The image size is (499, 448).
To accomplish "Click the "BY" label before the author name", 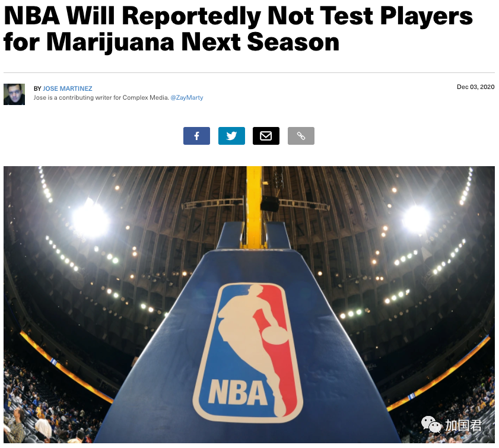I will pos(37,88).
